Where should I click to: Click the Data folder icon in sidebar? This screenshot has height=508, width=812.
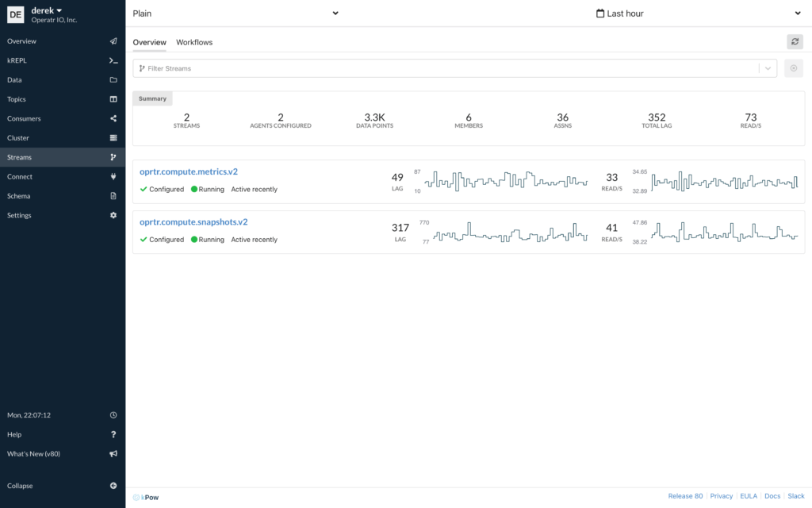pyautogui.click(x=113, y=80)
